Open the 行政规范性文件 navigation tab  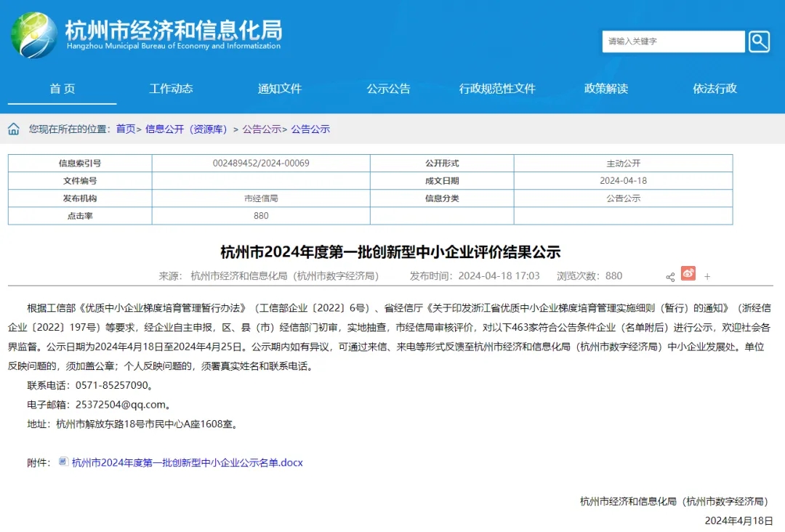coord(497,89)
